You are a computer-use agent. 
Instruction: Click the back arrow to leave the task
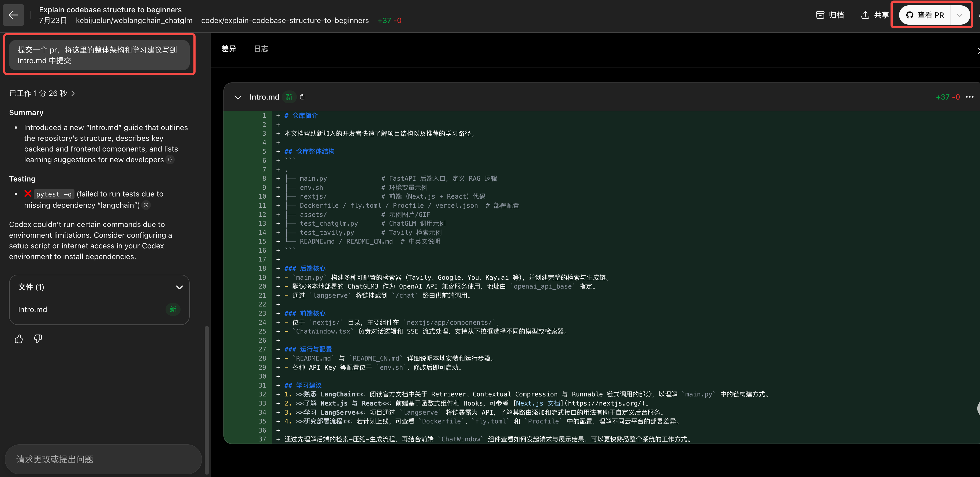click(x=13, y=15)
